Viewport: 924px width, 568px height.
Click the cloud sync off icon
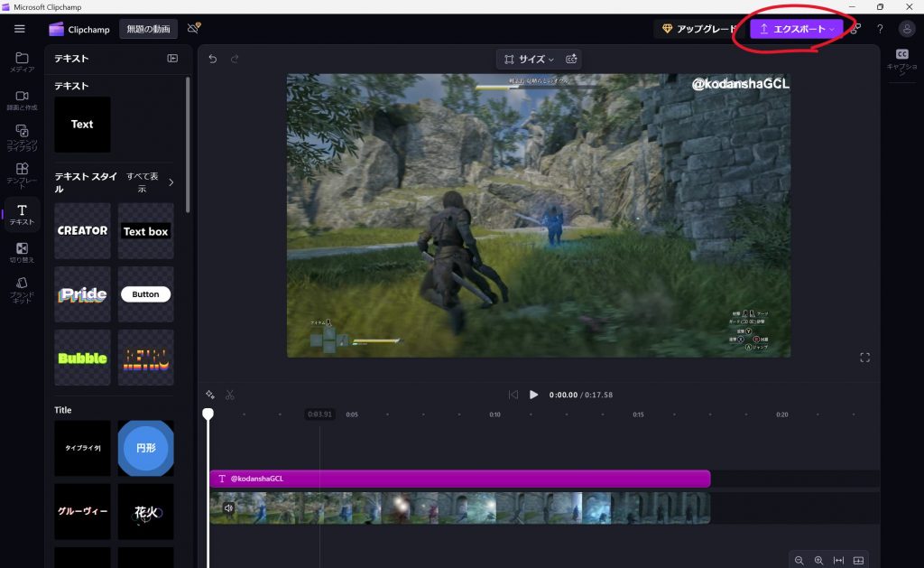[x=194, y=28]
